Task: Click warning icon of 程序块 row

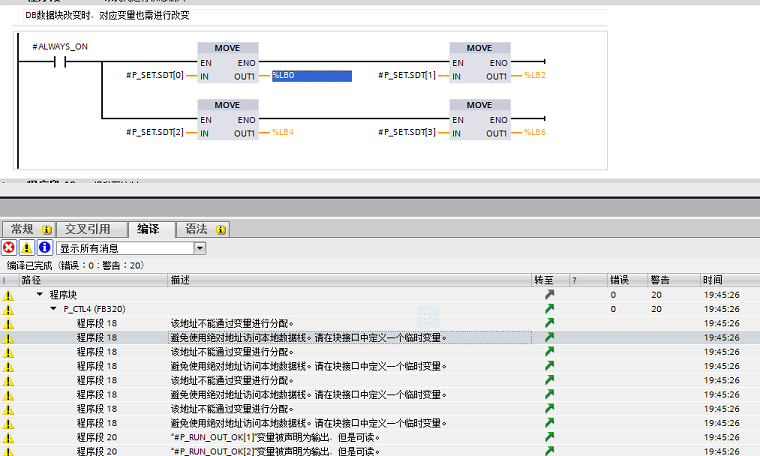Action: pyautogui.click(x=8, y=295)
